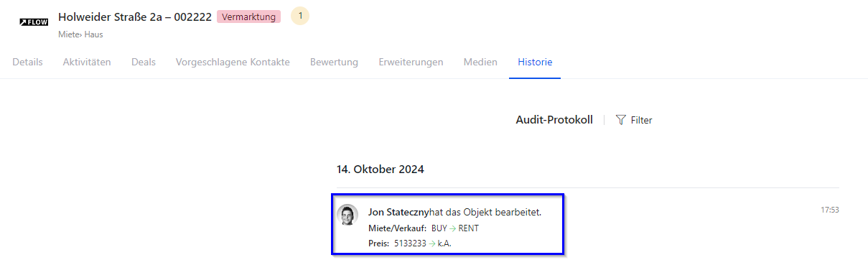Switch to the Medien tab
This screenshot has height=260, width=868.
480,62
